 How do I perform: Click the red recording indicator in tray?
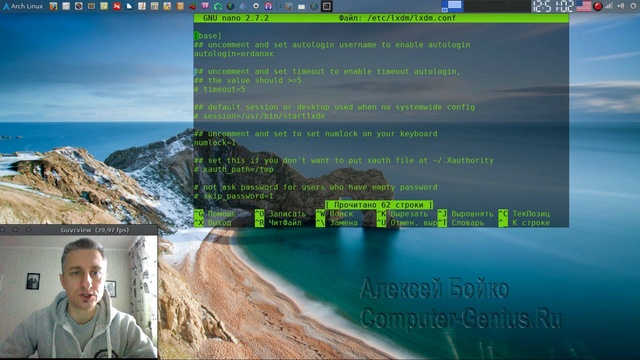coord(598,6)
